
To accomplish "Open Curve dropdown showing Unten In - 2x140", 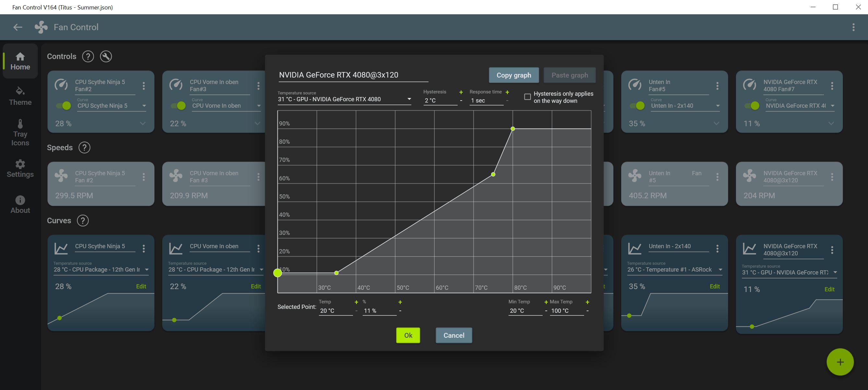I will pos(686,106).
